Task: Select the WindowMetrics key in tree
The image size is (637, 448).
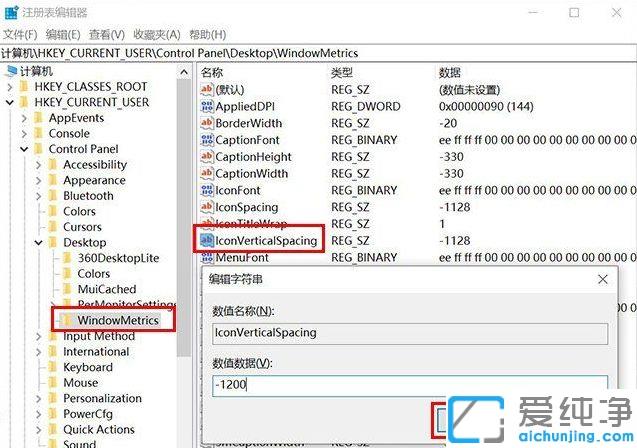Action: (119, 319)
